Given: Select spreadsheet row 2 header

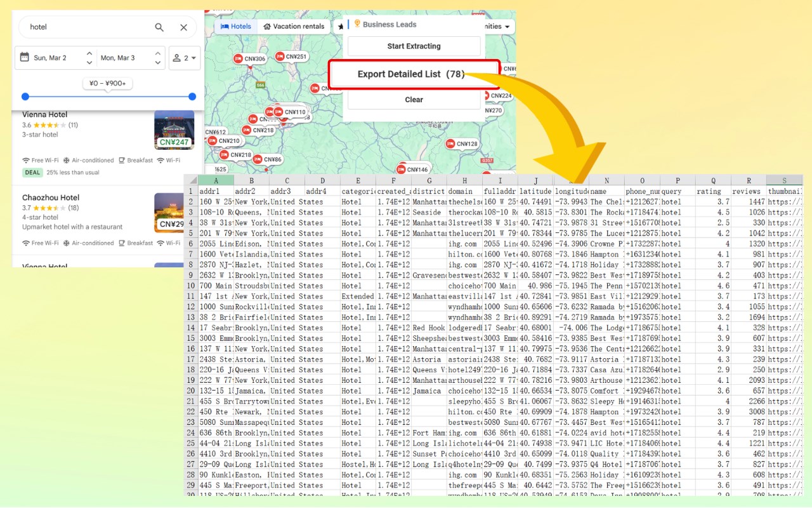Looking at the screenshot, I should point(191,202).
